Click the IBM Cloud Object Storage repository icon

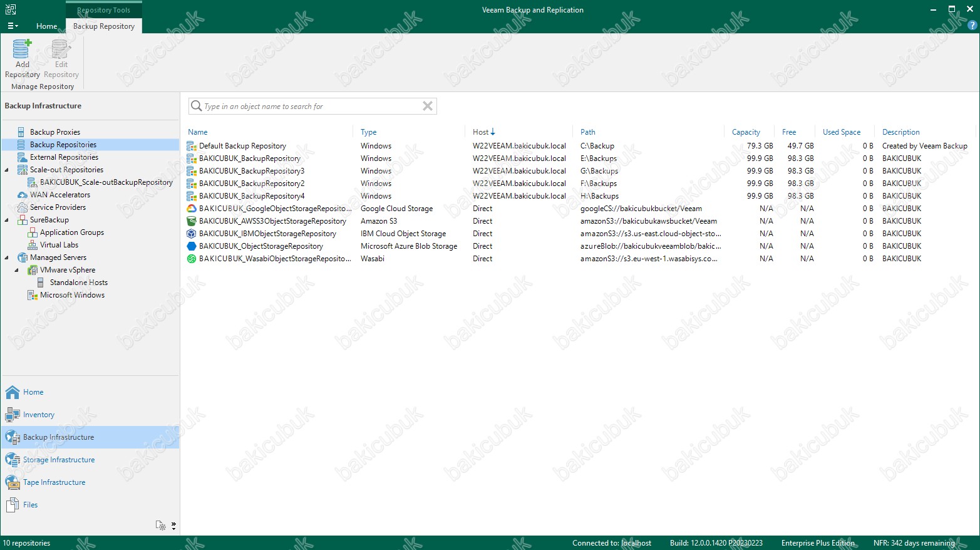click(x=192, y=234)
